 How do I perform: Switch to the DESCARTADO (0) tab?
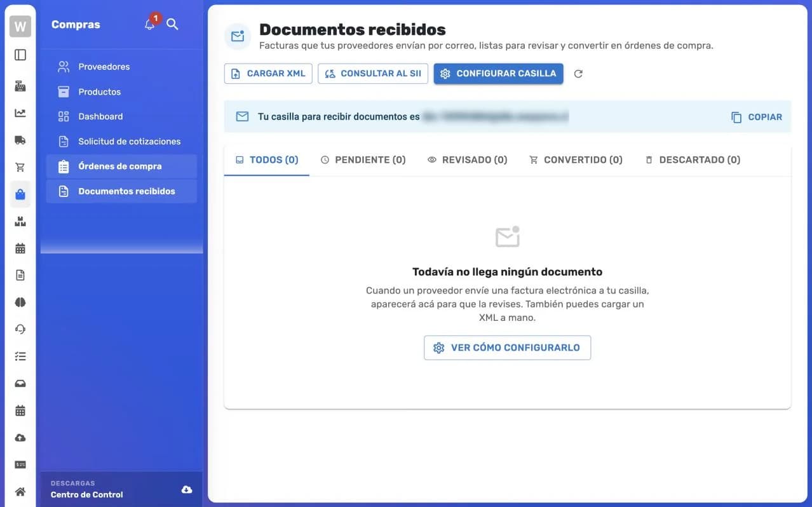693,160
